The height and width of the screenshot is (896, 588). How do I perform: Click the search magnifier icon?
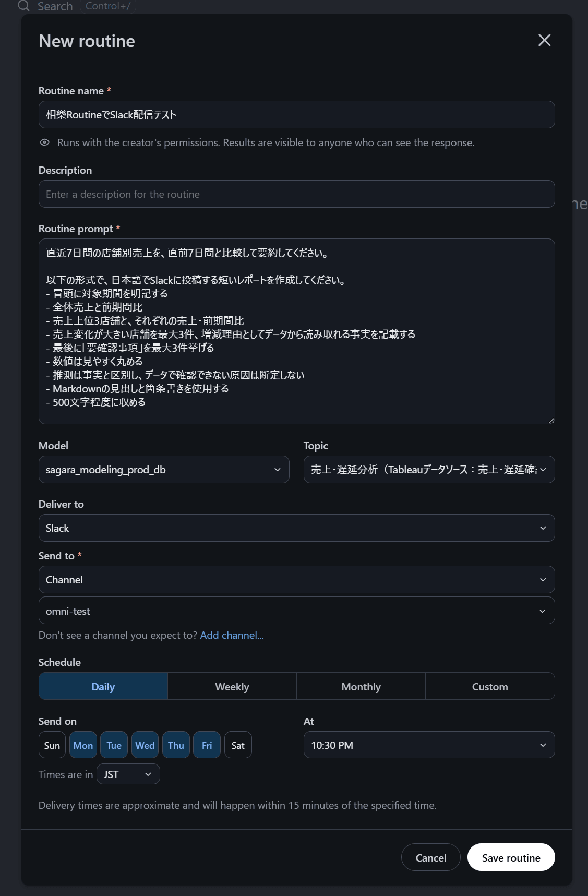click(24, 6)
